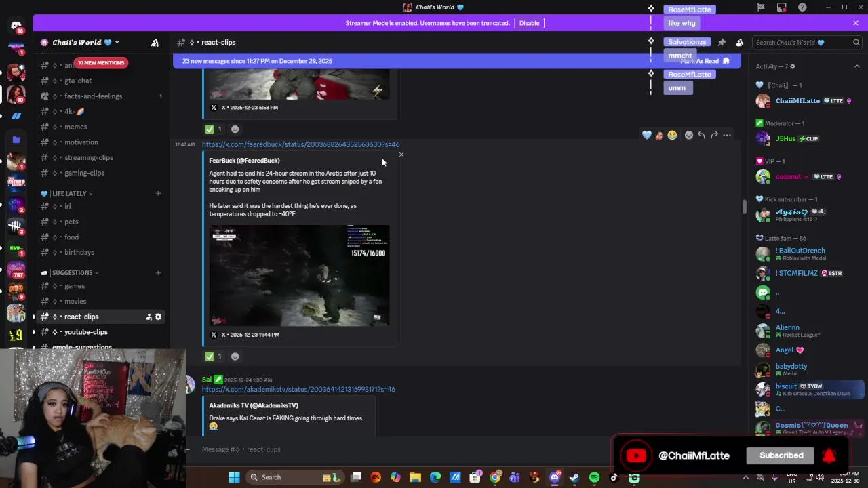The width and height of the screenshot is (868, 488).
Task: Open the pinned messages pin icon
Action: click(722, 42)
